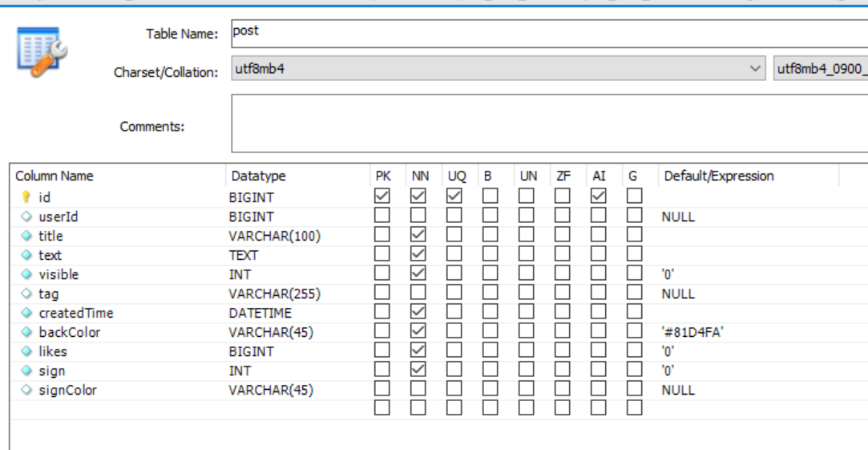This screenshot has height=450, width=868.
Task: Click the primary key icon for id
Action: click(26, 197)
